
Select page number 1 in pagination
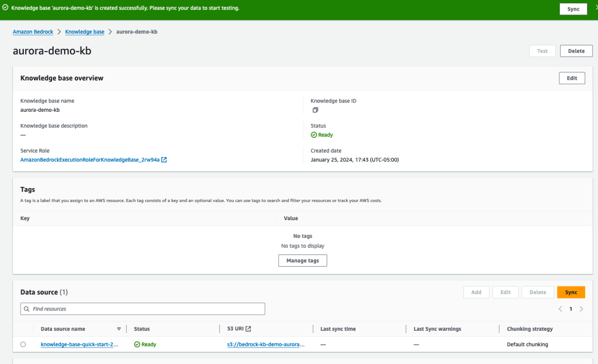pos(570,309)
